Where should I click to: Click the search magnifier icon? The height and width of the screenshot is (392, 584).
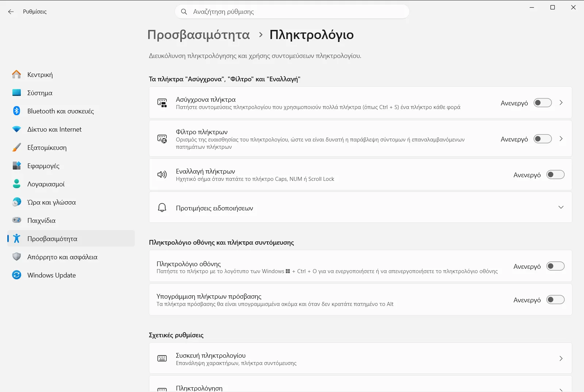click(x=184, y=12)
